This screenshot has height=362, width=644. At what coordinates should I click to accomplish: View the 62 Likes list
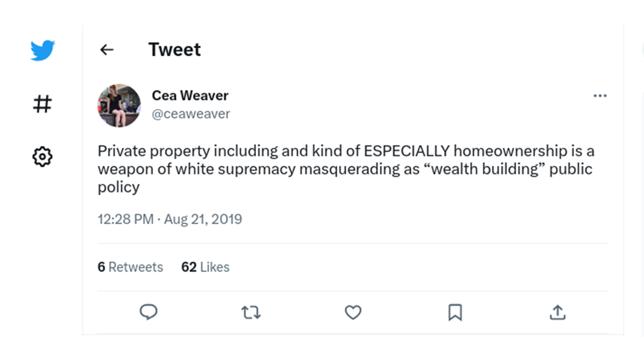[205, 267]
